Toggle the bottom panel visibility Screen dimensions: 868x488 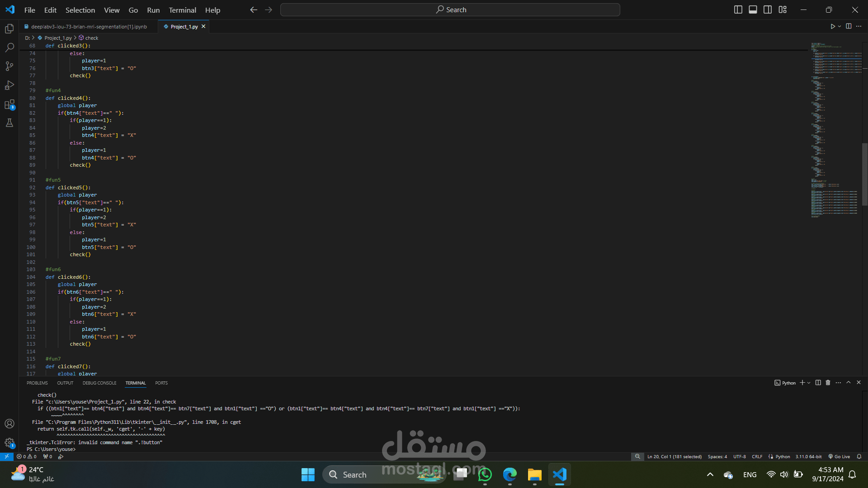753,9
